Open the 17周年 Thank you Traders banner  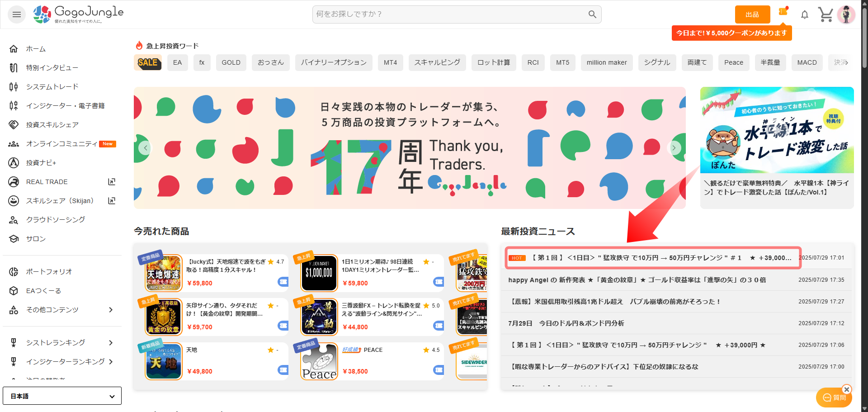coord(410,148)
